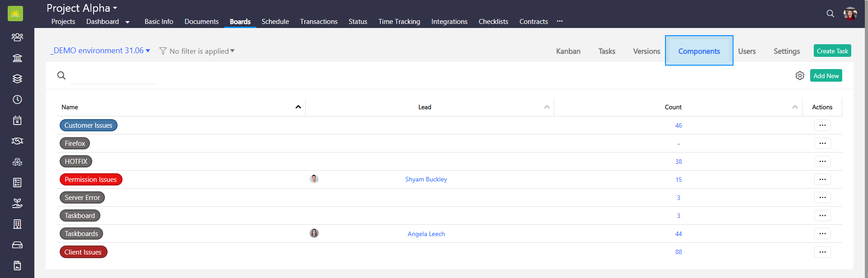Screen dimensions: 868x278
Task: Click the bank building sidebar icon
Action: pos(17,58)
